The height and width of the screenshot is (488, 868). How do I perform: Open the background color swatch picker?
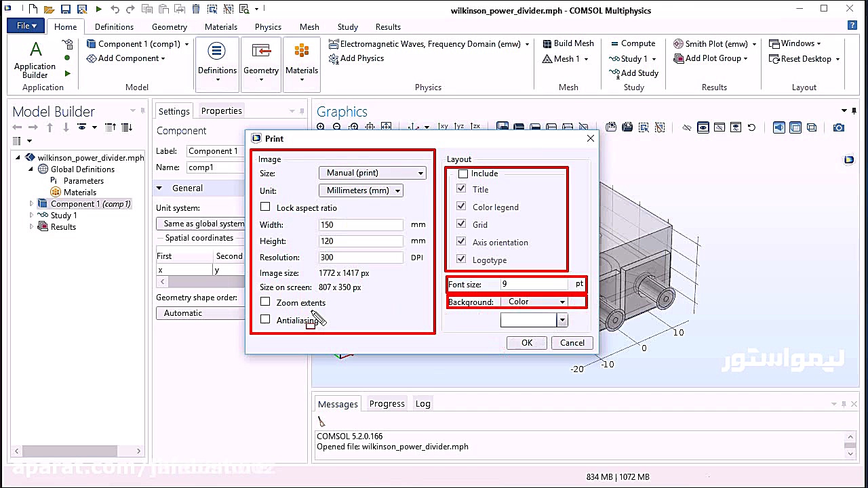(x=562, y=321)
